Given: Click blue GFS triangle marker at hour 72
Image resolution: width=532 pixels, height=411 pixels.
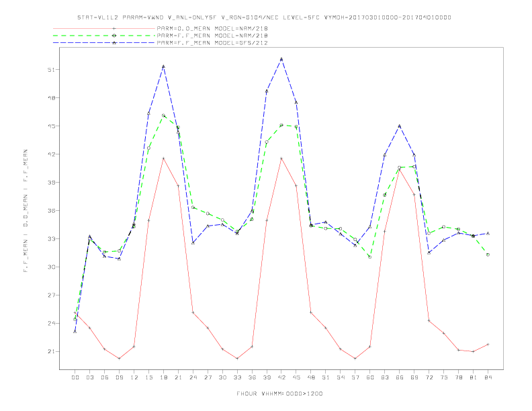Looking at the screenshot, I should point(429,253).
